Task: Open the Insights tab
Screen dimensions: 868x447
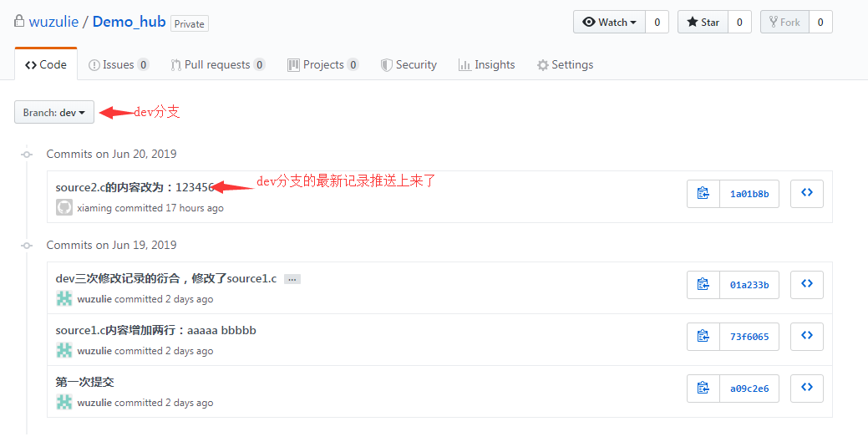Action: pos(486,65)
